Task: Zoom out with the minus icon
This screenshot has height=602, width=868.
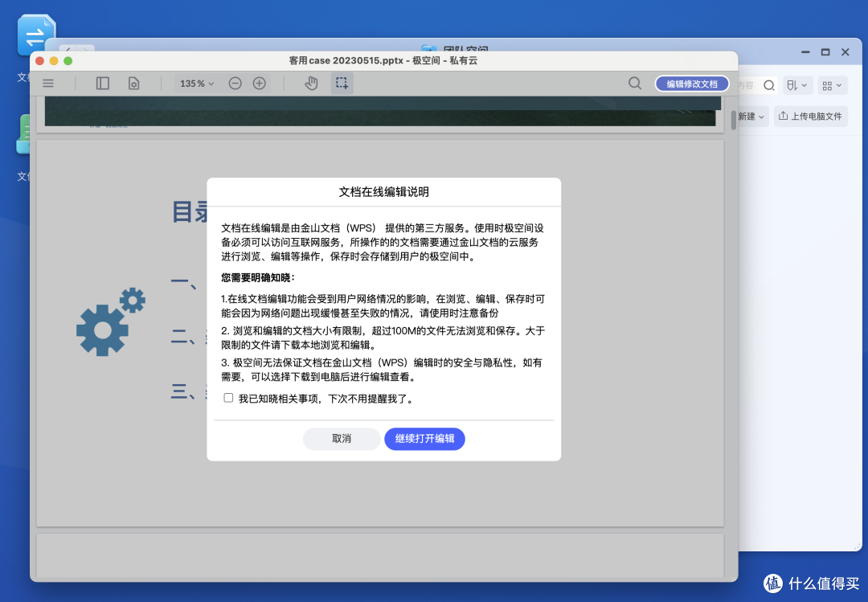Action: click(x=235, y=83)
